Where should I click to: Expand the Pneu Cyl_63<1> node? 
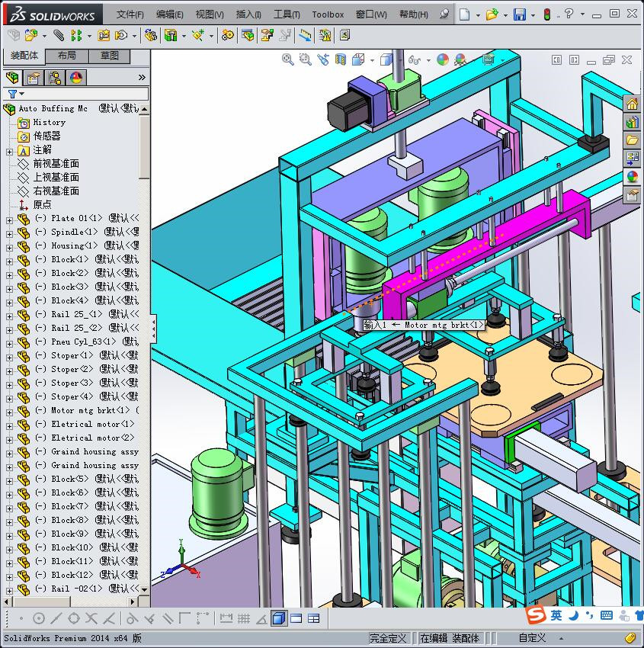pos(9,344)
